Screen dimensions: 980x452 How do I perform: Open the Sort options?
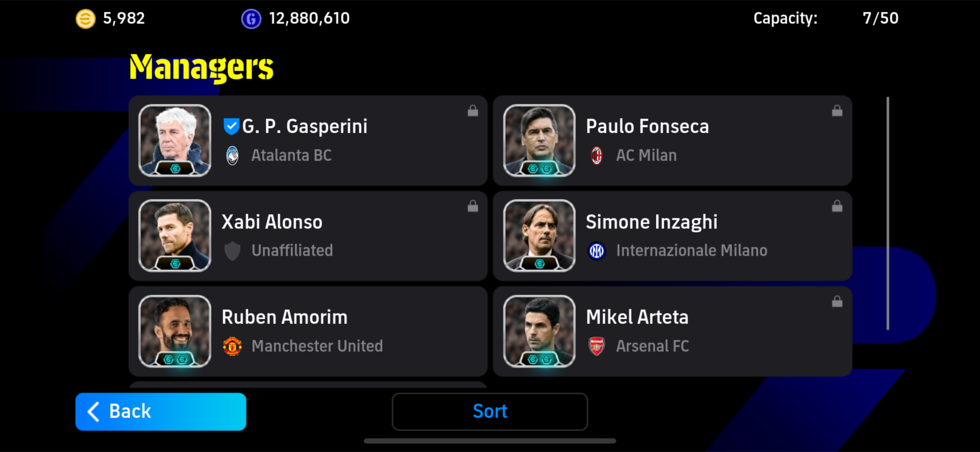(490, 411)
